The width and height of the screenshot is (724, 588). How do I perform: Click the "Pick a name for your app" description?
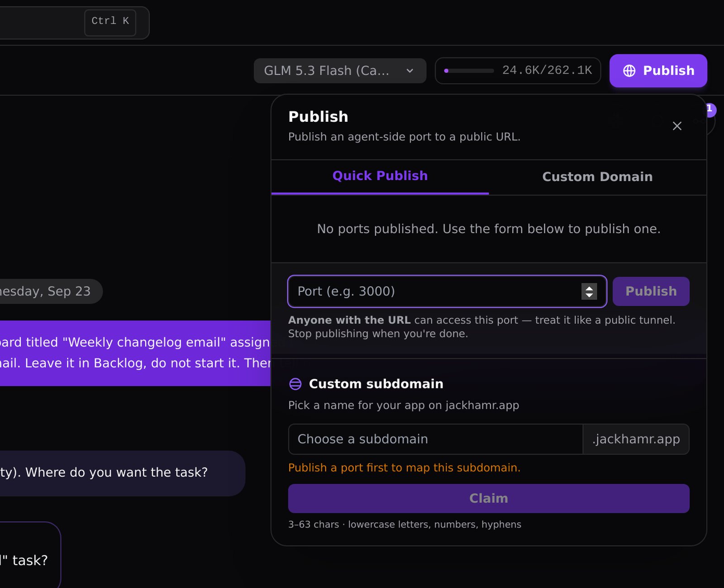(404, 405)
